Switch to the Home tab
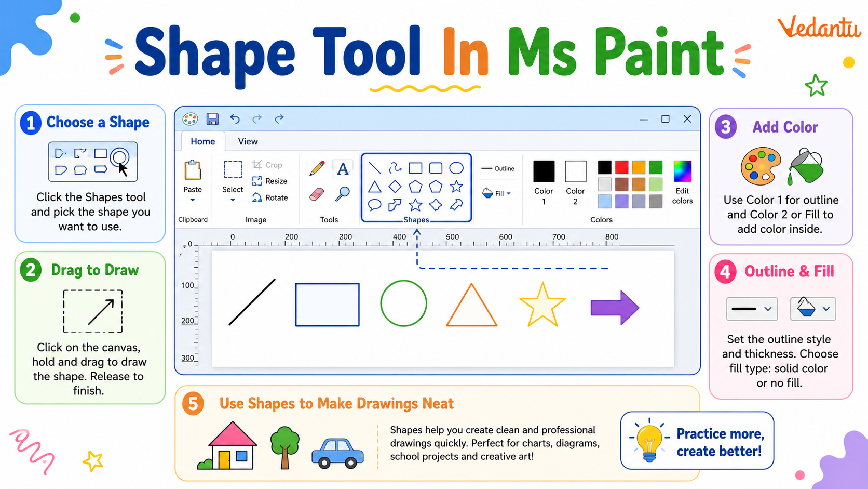The image size is (868, 489). 202,141
